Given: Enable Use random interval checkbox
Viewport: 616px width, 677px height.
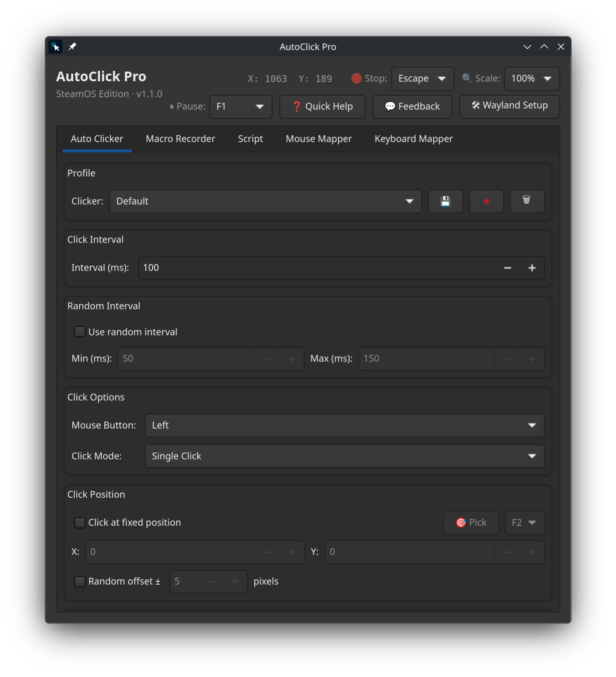Looking at the screenshot, I should (x=80, y=332).
